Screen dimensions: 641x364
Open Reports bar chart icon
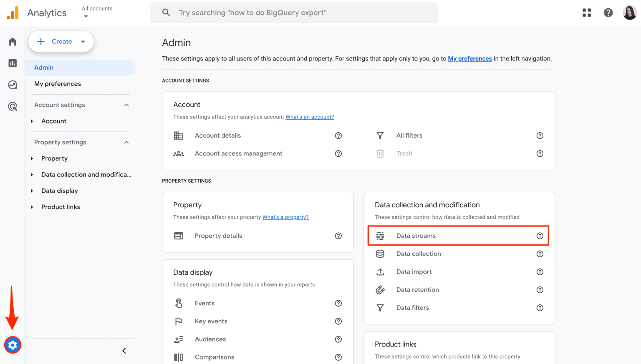tap(13, 63)
